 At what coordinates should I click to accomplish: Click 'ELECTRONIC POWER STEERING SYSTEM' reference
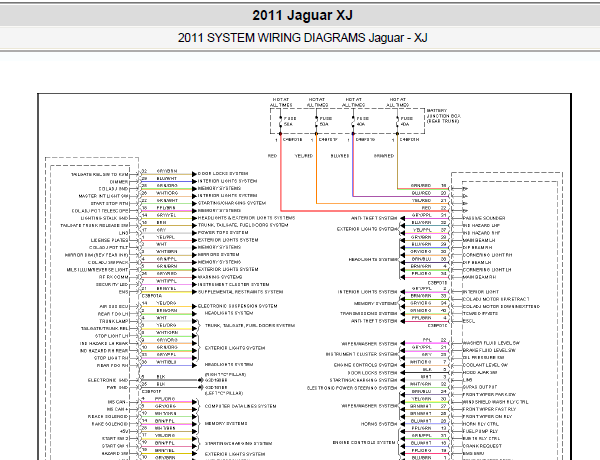pyautogui.click(x=352, y=388)
